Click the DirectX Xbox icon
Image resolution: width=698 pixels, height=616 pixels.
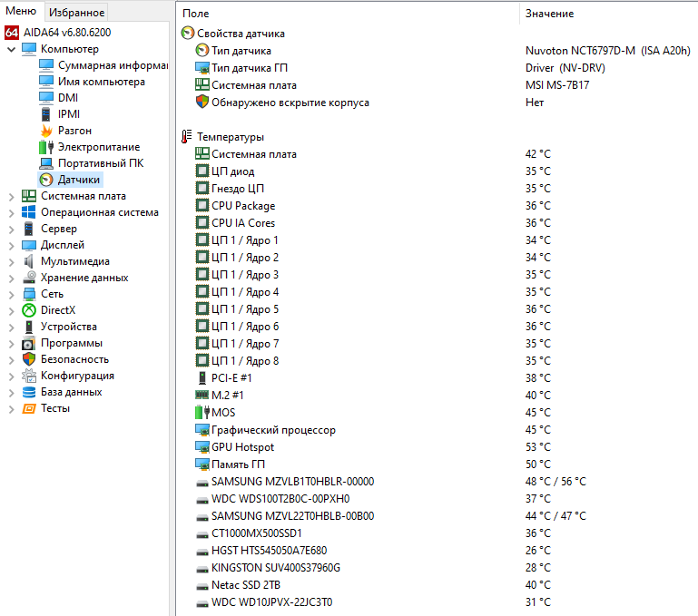pyautogui.click(x=29, y=310)
